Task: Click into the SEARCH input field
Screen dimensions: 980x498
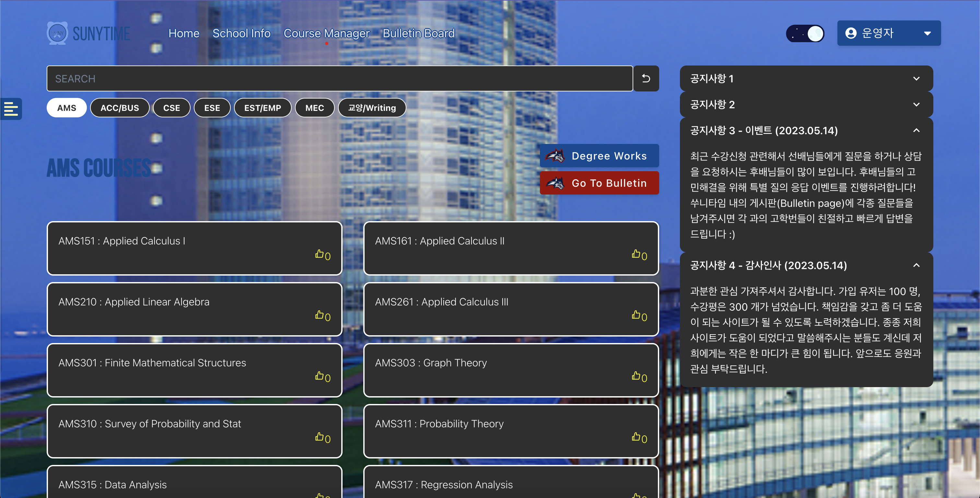Action: [339, 78]
